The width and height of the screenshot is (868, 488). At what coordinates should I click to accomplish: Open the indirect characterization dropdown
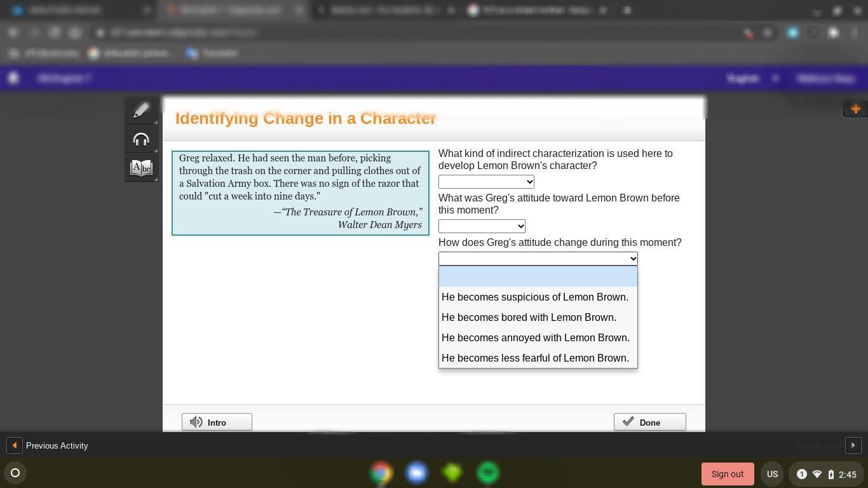pyautogui.click(x=486, y=182)
